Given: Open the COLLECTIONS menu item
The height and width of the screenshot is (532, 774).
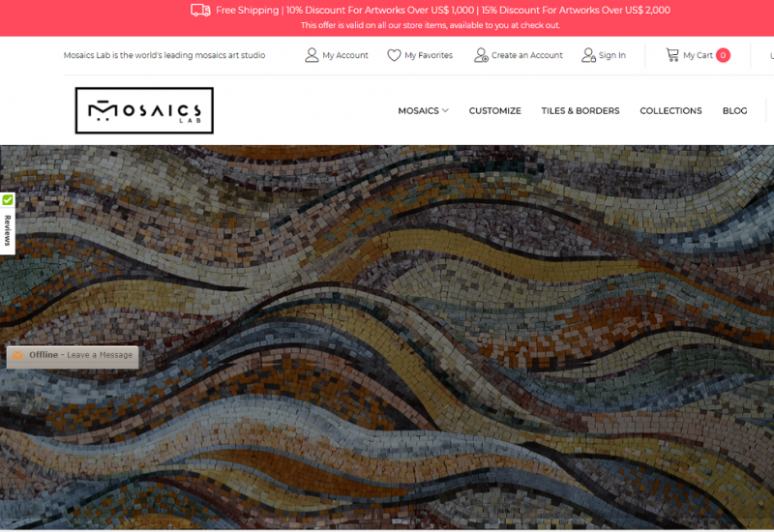Looking at the screenshot, I should 670,111.
